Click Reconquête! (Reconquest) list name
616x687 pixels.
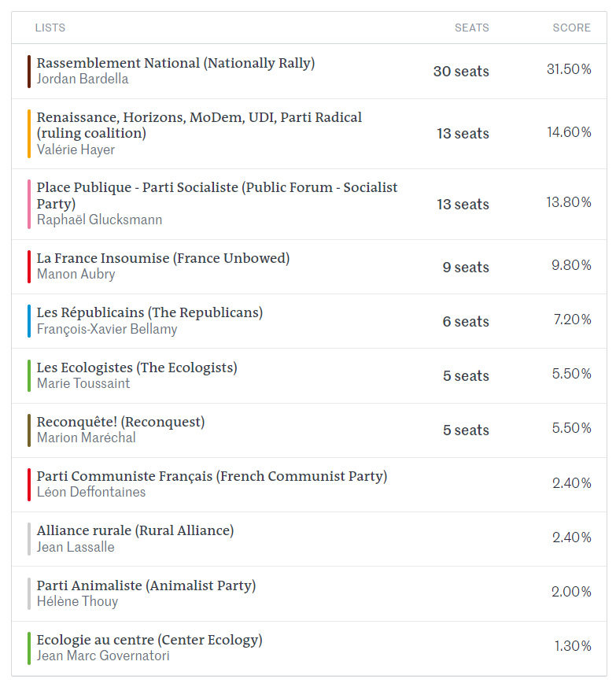[120, 422]
